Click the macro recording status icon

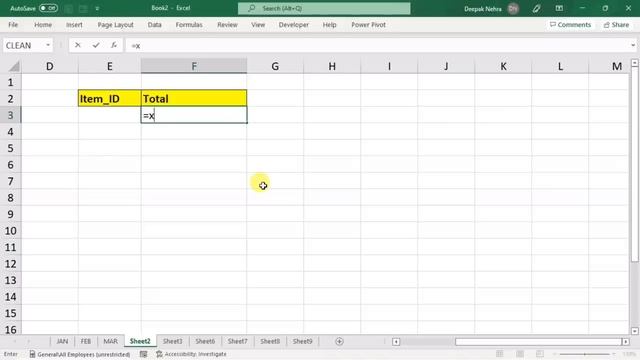point(143,354)
